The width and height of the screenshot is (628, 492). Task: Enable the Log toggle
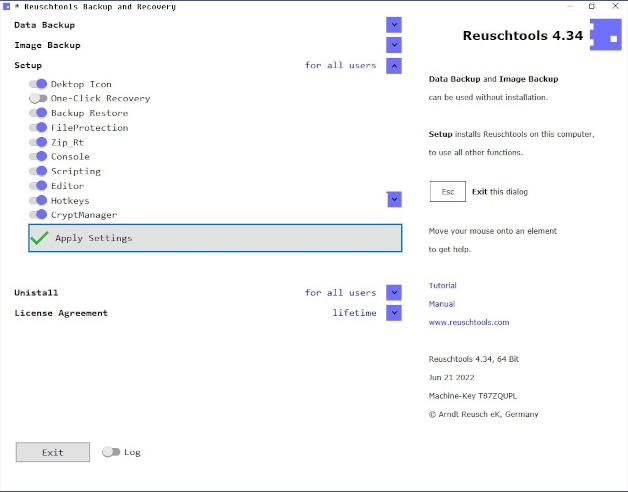[111, 452]
